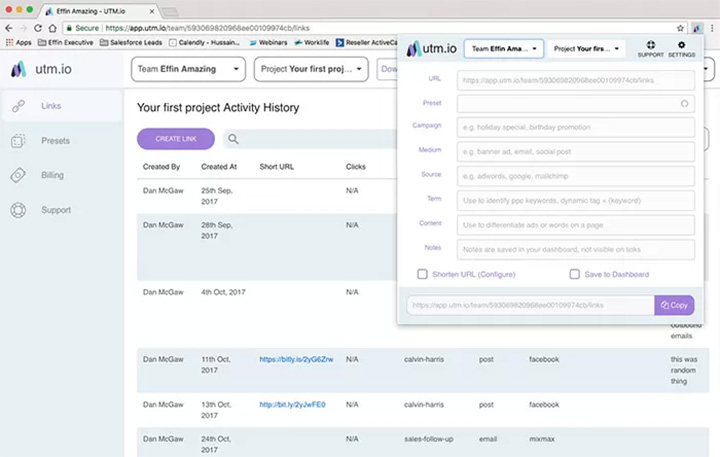Open the popup Team Effin Ama dropdown
Image resolution: width=720 pixels, height=457 pixels.
click(504, 49)
